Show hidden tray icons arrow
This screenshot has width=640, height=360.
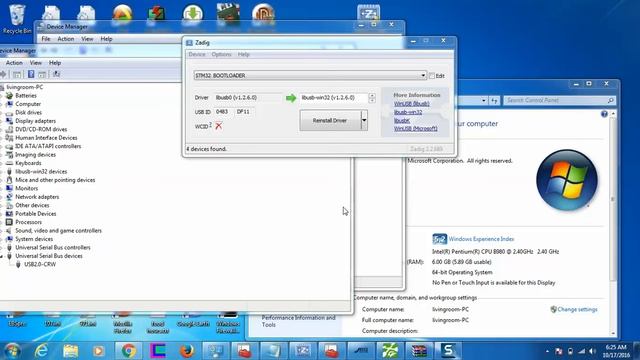[547, 351]
